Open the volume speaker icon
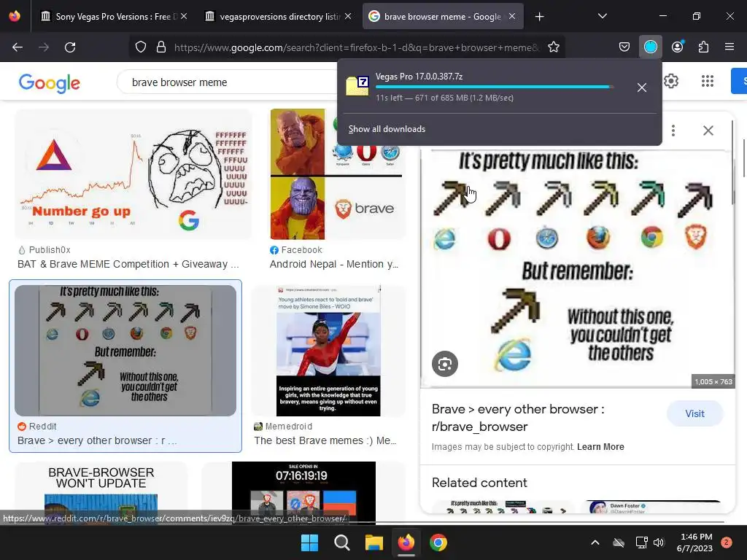 click(x=659, y=542)
